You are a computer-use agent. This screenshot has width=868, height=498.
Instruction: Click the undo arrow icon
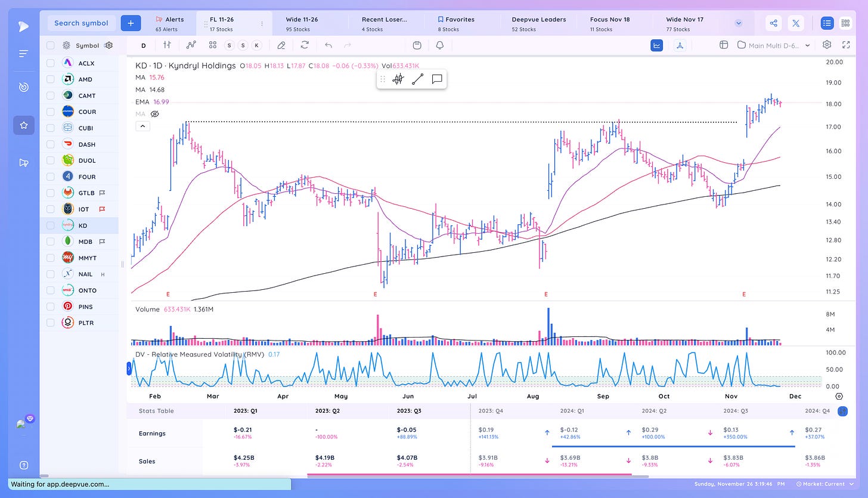pos(328,45)
